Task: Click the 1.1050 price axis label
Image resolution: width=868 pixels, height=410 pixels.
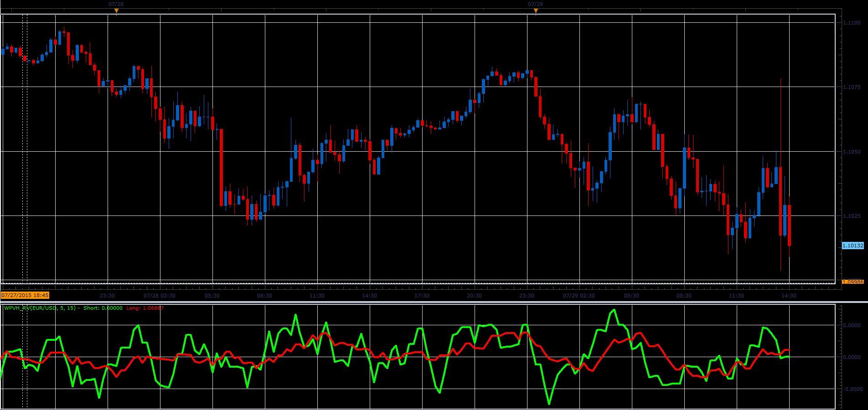Action: tap(852, 152)
